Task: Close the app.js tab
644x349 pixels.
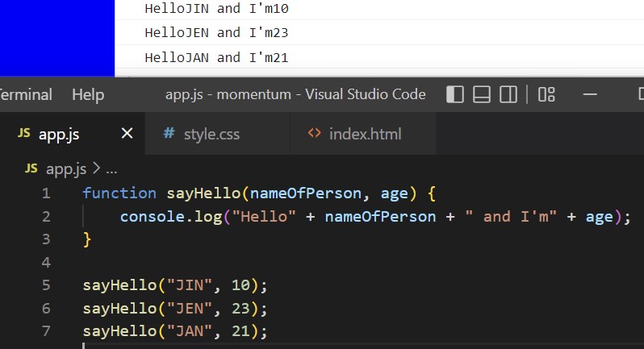Action: [x=128, y=133]
